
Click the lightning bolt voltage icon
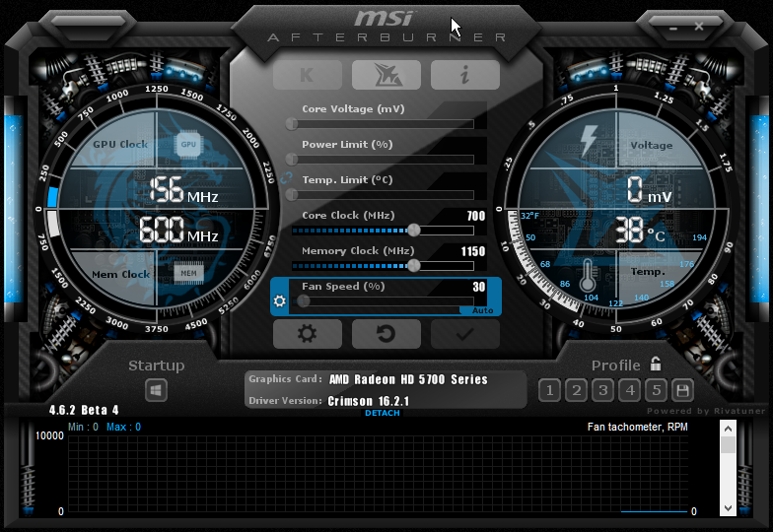tap(588, 142)
